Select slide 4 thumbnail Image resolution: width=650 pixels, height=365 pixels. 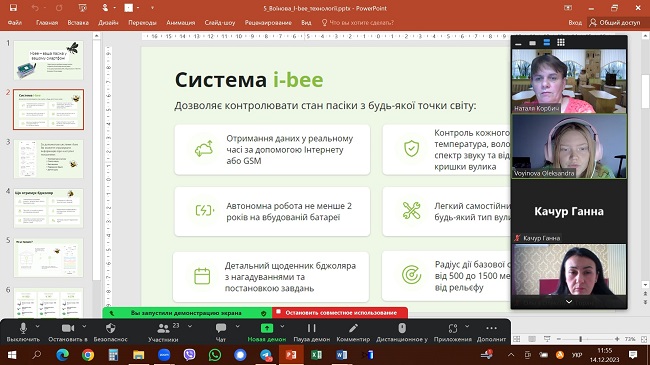click(x=49, y=208)
